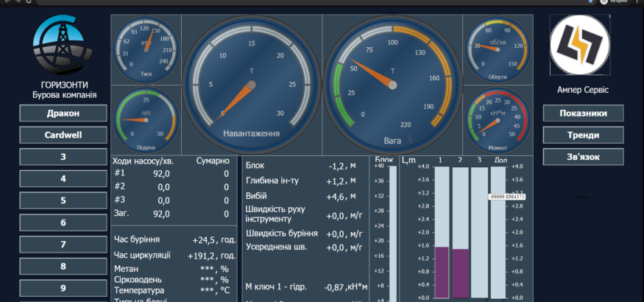The image size is (644, 302).
Task: Click level bar column 2
Action: pos(461,232)
